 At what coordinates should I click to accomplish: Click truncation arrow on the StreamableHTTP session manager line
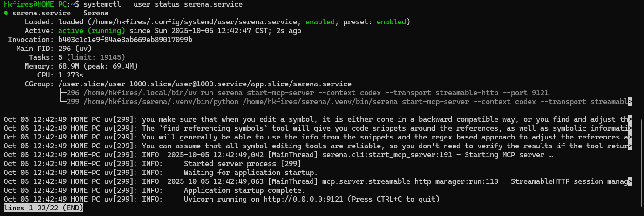630,181
